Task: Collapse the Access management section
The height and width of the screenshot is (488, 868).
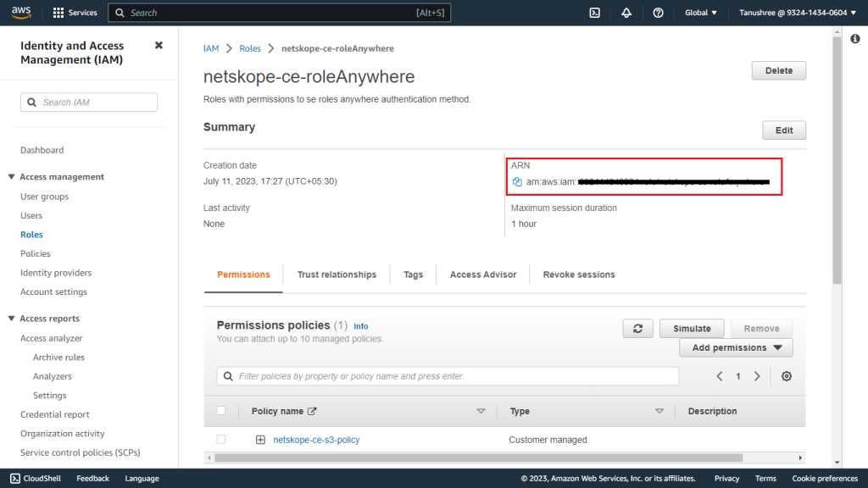Action: (11, 176)
